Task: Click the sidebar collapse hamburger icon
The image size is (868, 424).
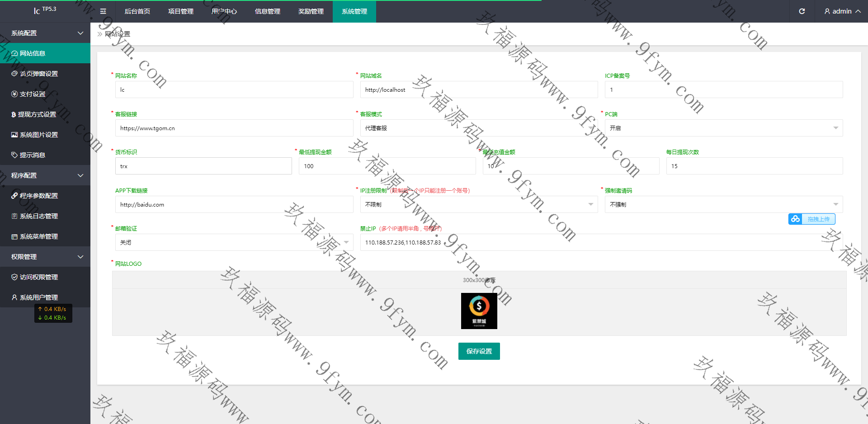Action: click(x=103, y=11)
